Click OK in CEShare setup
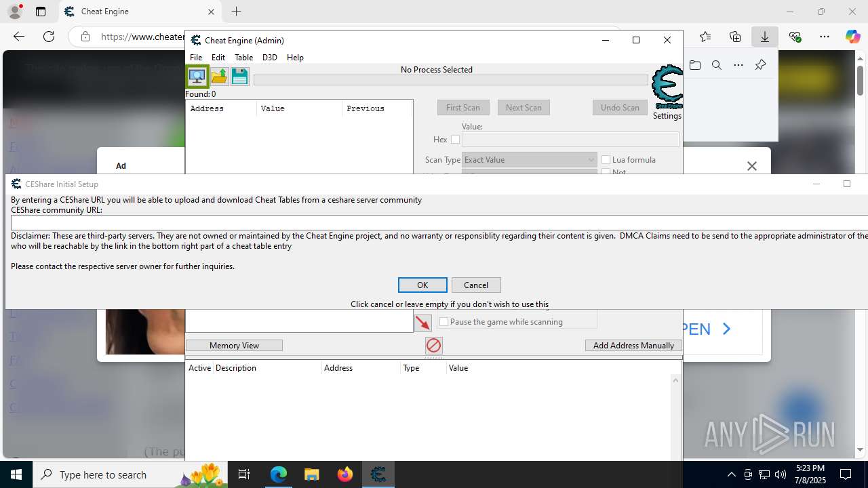Image resolution: width=868 pixels, height=488 pixels. click(422, 285)
